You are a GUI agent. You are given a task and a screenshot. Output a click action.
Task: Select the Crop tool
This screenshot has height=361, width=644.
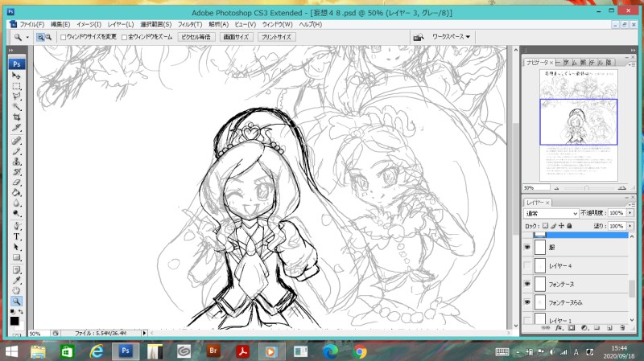(16, 117)
